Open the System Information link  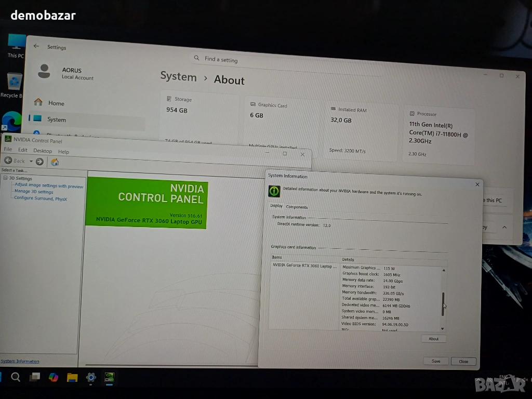pos(20,361)
